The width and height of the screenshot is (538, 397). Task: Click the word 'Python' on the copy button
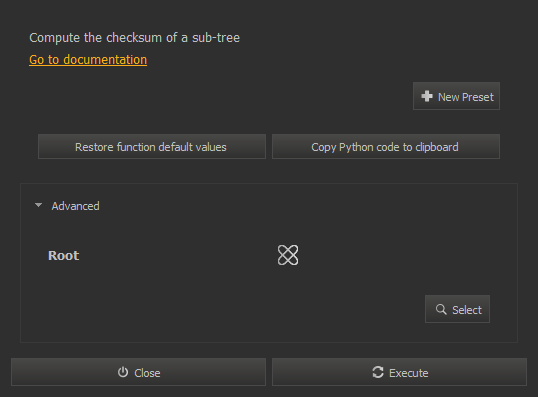point(356,147)
